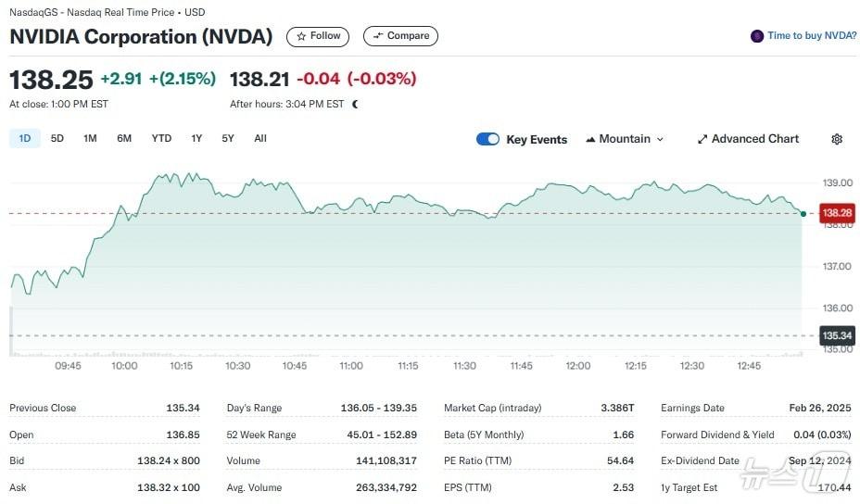Click the chart line's green end-point dot

pyautogui.click(x=803, y=213)
